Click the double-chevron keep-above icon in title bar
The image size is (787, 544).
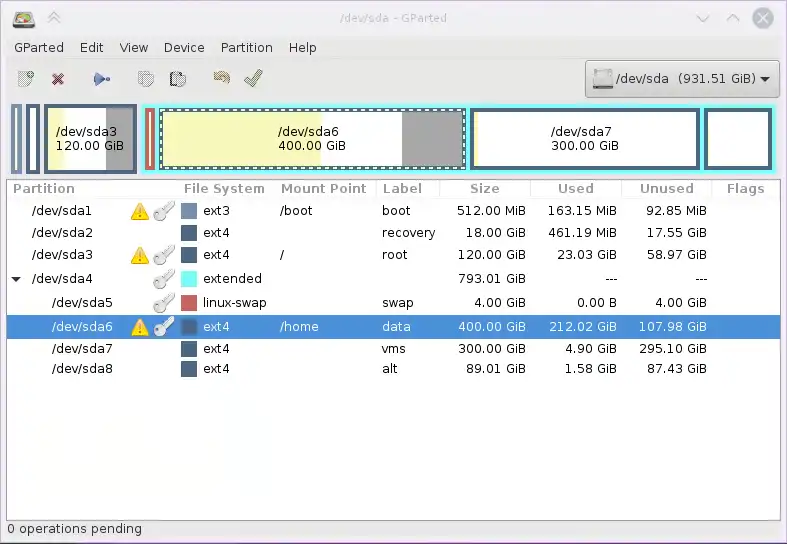click(54, 18)
